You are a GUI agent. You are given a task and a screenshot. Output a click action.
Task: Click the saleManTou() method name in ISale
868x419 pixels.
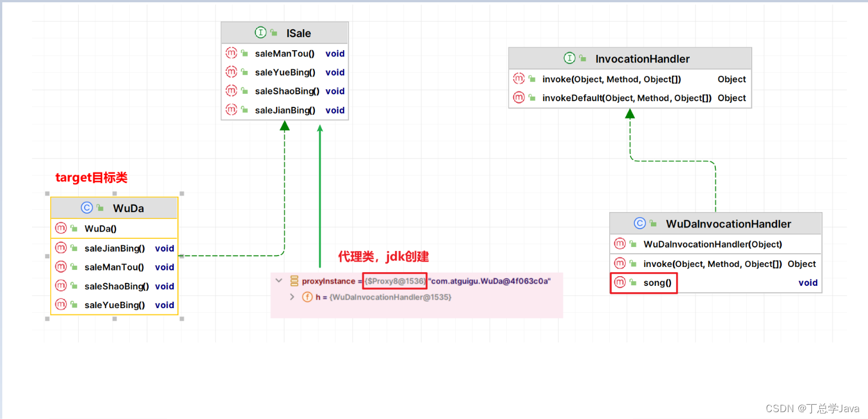pos(285,54)
